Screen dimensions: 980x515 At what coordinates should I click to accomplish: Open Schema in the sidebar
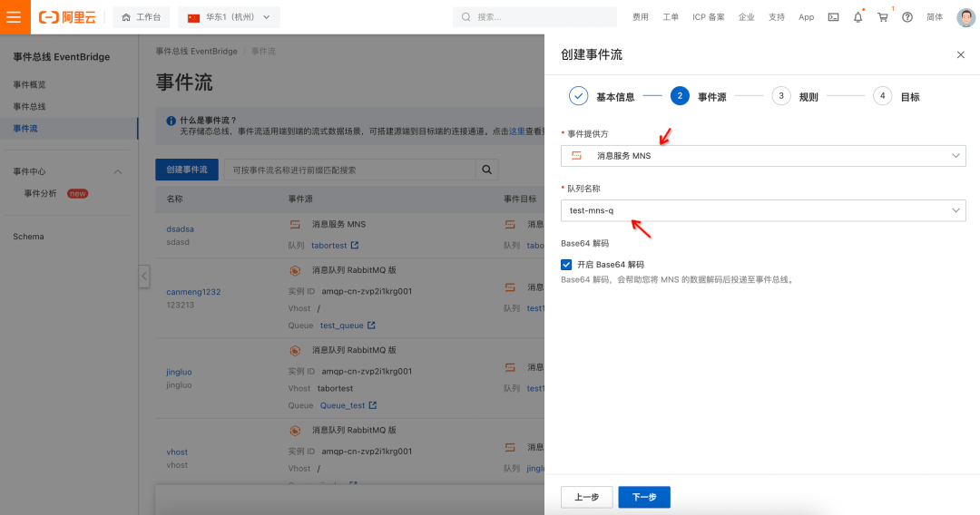29,237
